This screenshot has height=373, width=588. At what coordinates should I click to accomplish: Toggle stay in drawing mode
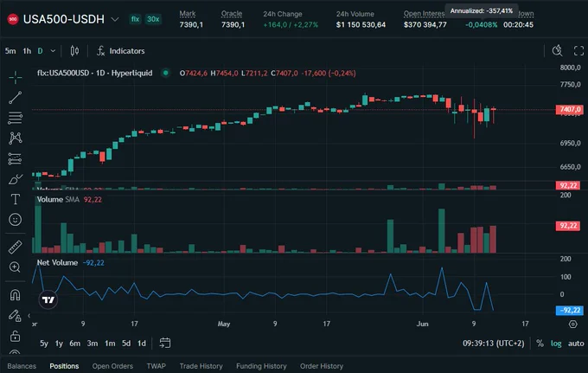(x=15, y=316)
